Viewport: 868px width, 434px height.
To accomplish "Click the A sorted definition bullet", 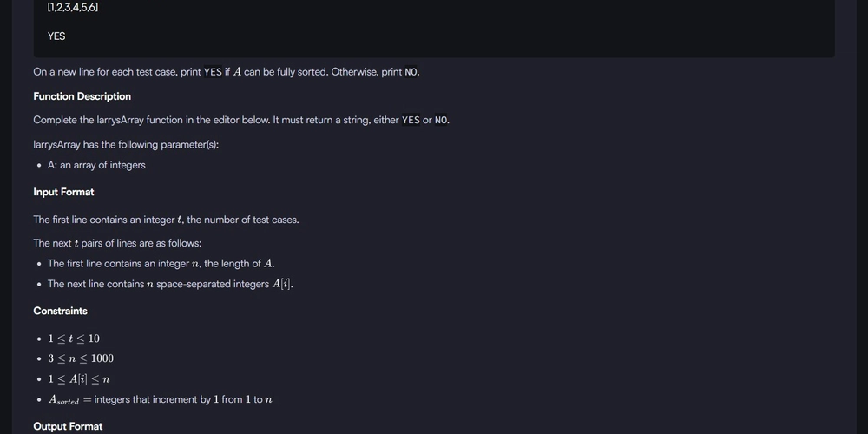I will tap(160, 399).
